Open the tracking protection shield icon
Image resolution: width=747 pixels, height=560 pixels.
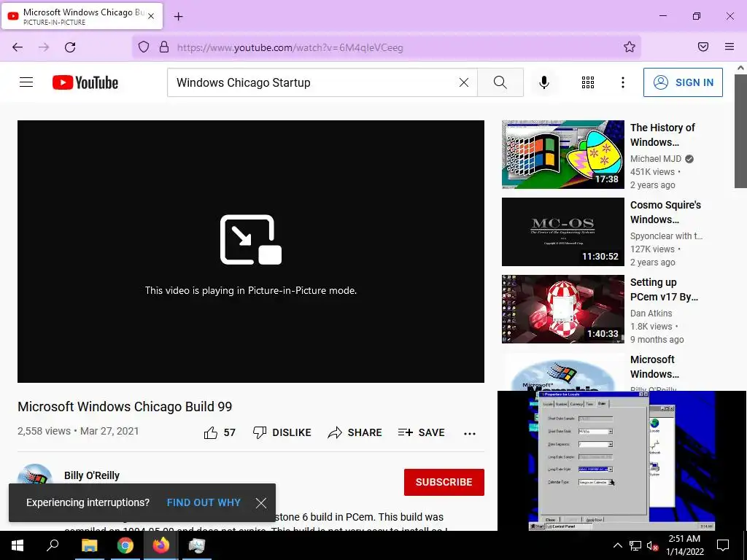[144, 47]
